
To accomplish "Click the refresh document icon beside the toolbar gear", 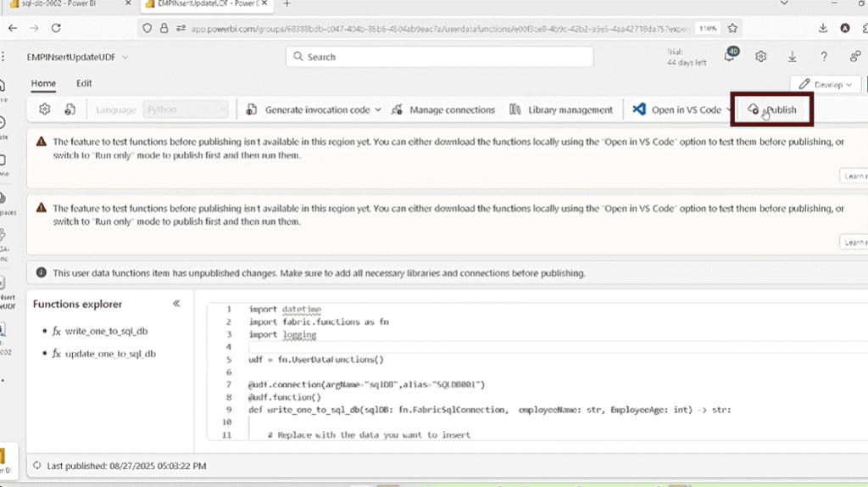I will 70,109.
